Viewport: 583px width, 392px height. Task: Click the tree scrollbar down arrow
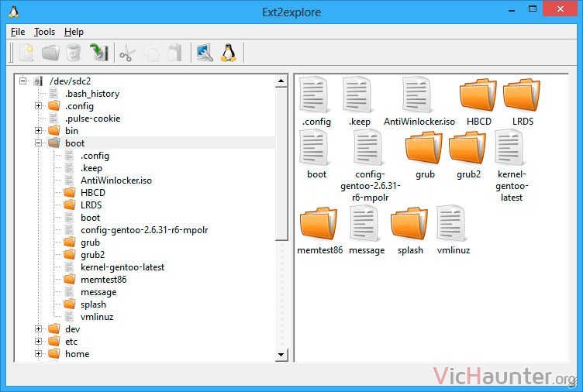point(281,355)
